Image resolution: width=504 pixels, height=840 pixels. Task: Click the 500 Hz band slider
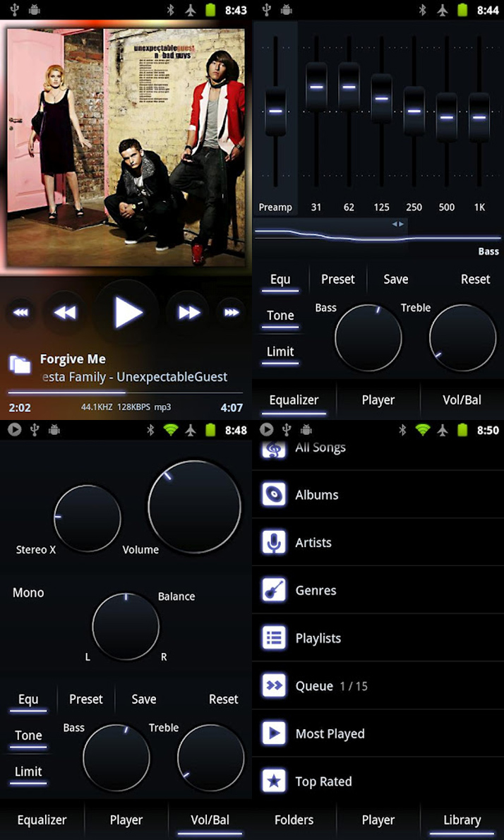click(x=447, y=116)
